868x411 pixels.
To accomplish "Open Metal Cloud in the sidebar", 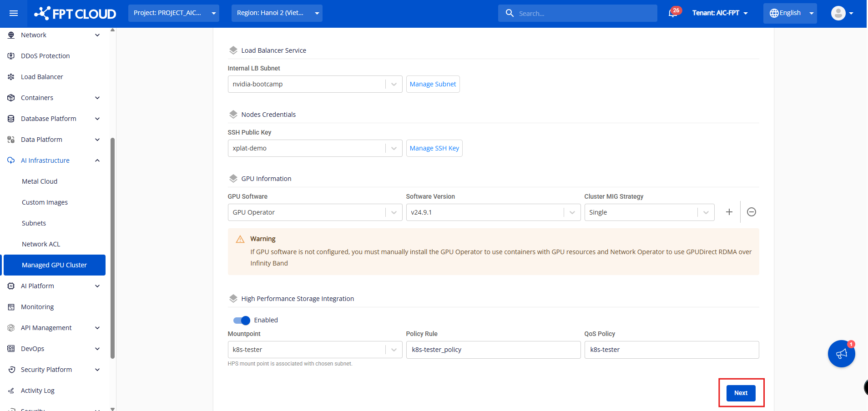I will (x=40, y=181).
